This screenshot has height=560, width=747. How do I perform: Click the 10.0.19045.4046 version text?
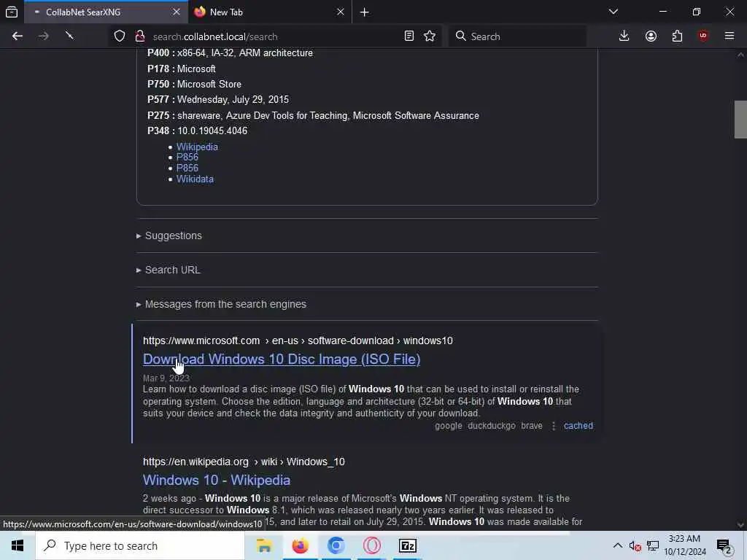tap(212, 131)
